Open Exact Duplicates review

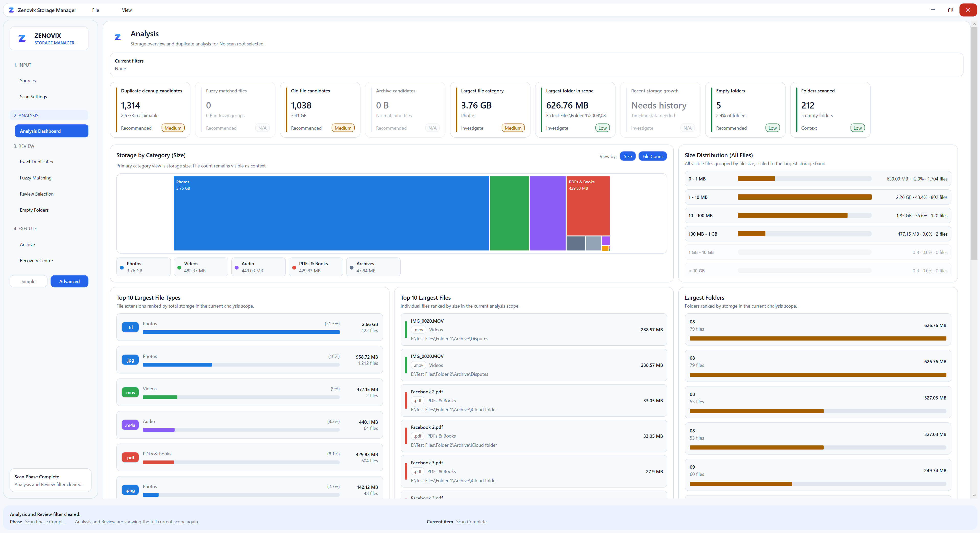[51, 162]
